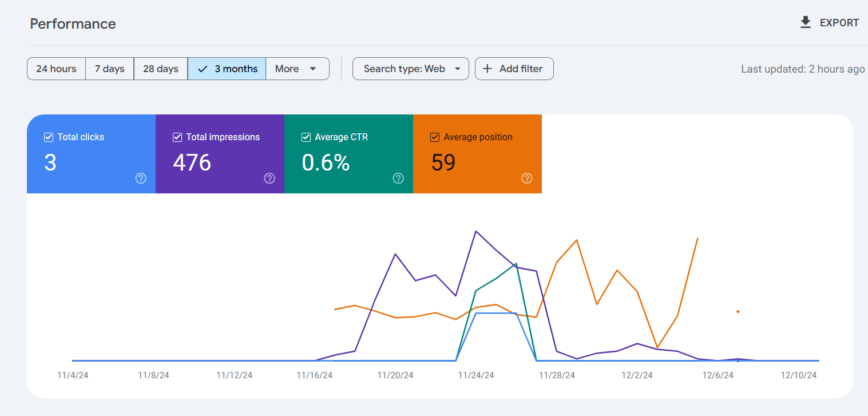Click the plus icon in Add filter

coord(487,69)
